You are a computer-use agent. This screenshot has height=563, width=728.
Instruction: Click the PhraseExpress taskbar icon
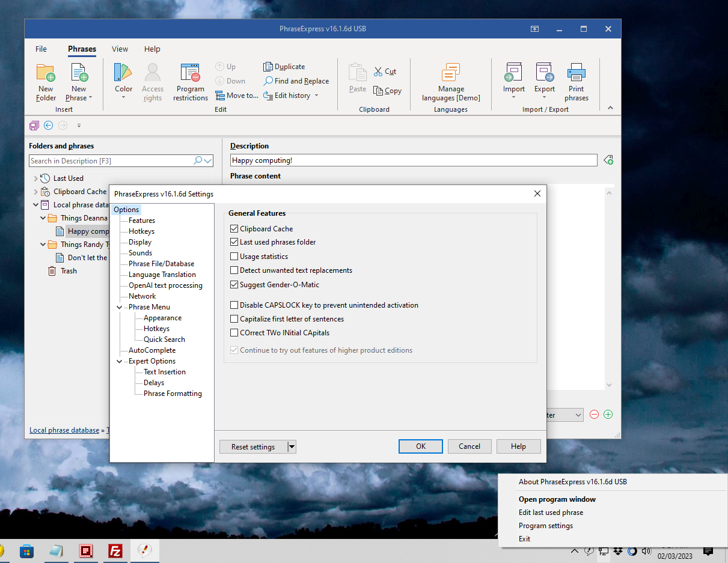click(x=145, y=551)
